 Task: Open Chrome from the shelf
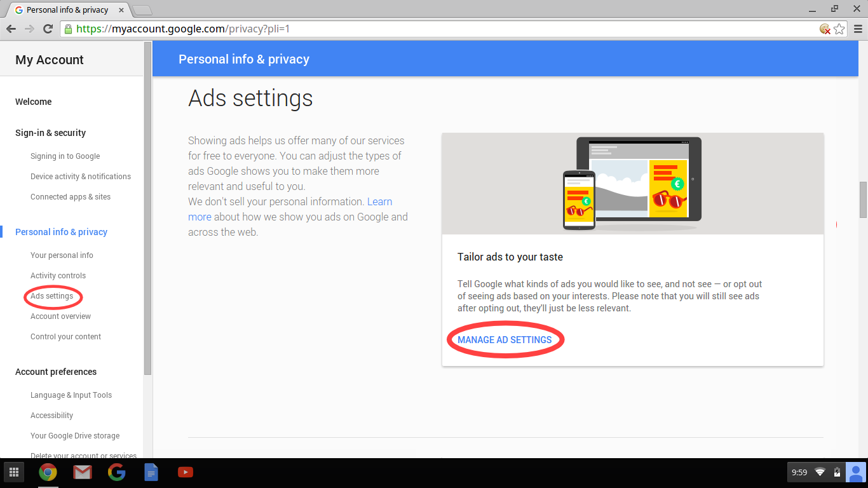pyautogui.click(x=48, y=472)
